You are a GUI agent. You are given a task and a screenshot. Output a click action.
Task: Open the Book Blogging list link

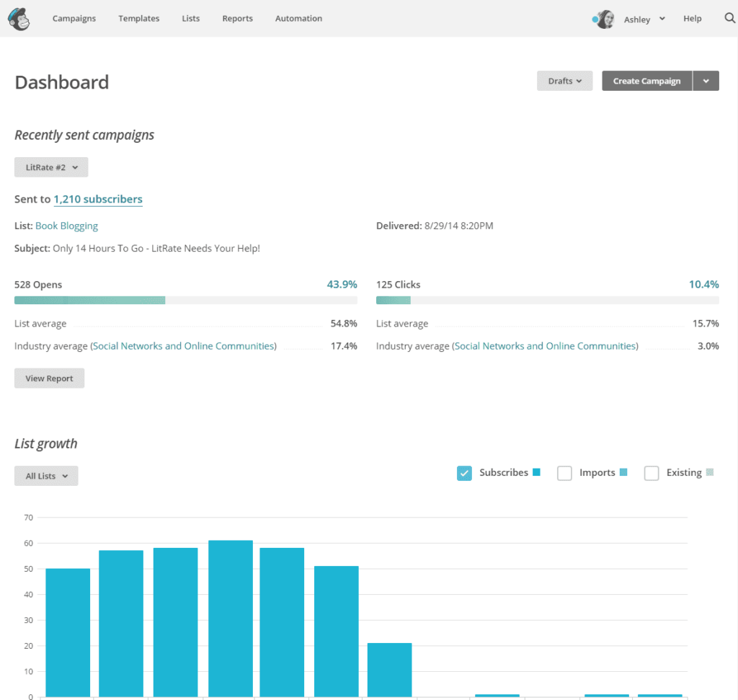click(67, 226)
